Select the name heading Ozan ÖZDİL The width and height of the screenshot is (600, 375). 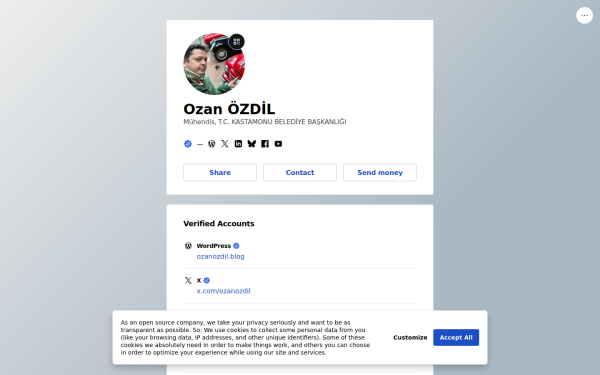pos(229,109)
